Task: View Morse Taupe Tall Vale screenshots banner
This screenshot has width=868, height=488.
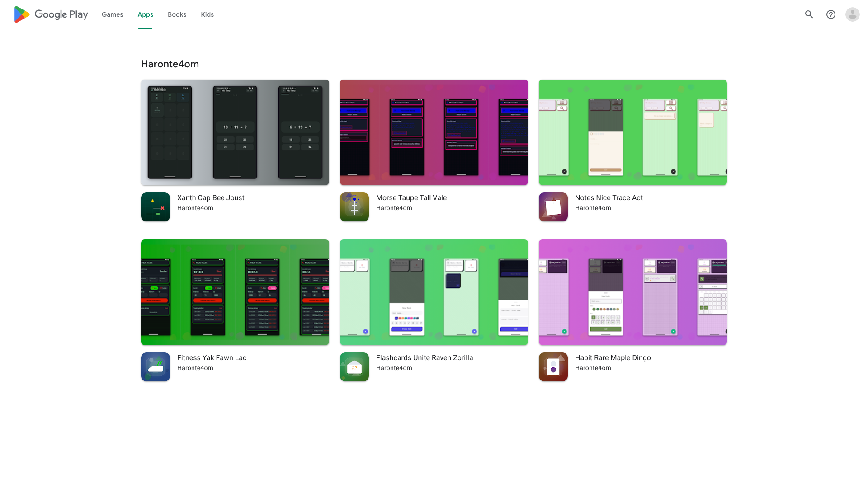Action: coord(434,132)
